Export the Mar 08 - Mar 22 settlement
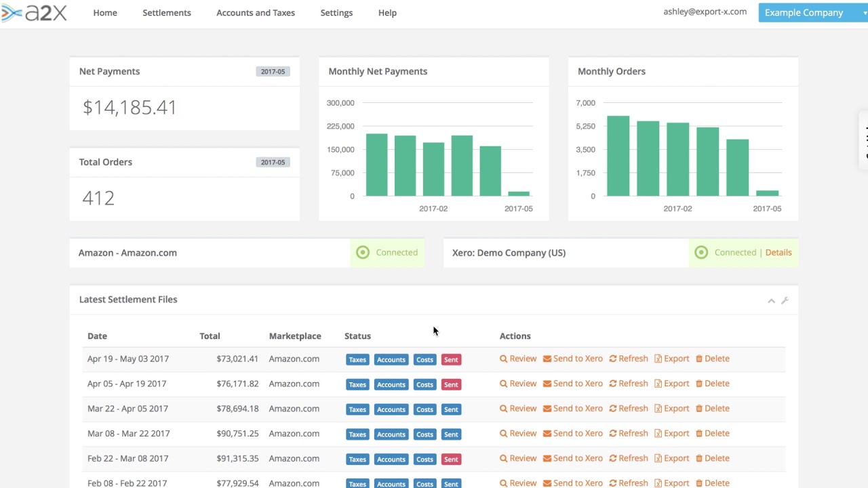868x488 pixels. [671, 433]
